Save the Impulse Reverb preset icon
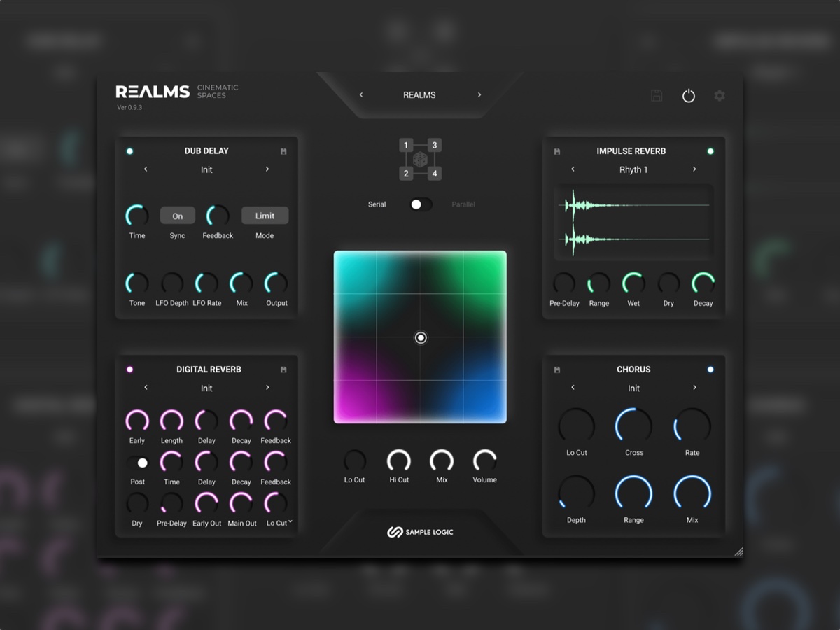This screenshot has width=840, height=630. pyautogui.click(x=557, y=151)
